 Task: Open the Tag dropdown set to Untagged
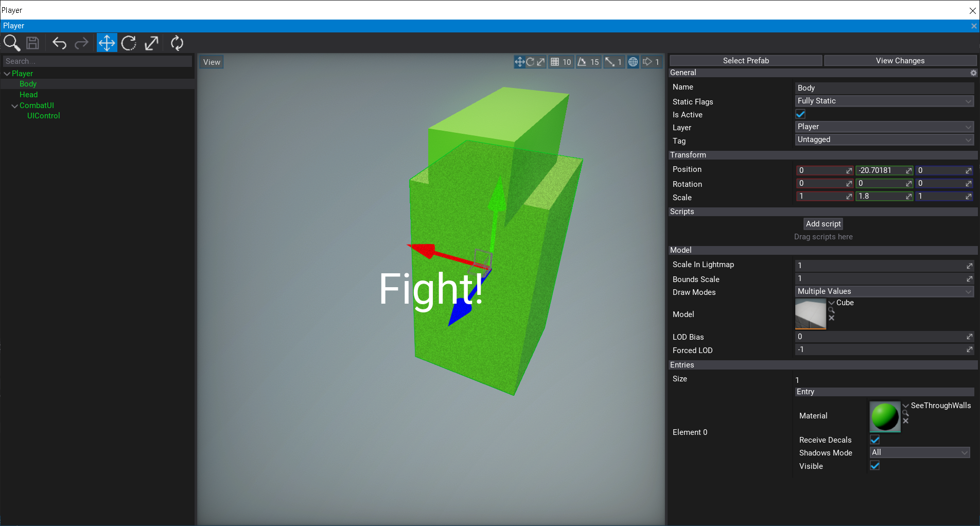pos(883,139)
